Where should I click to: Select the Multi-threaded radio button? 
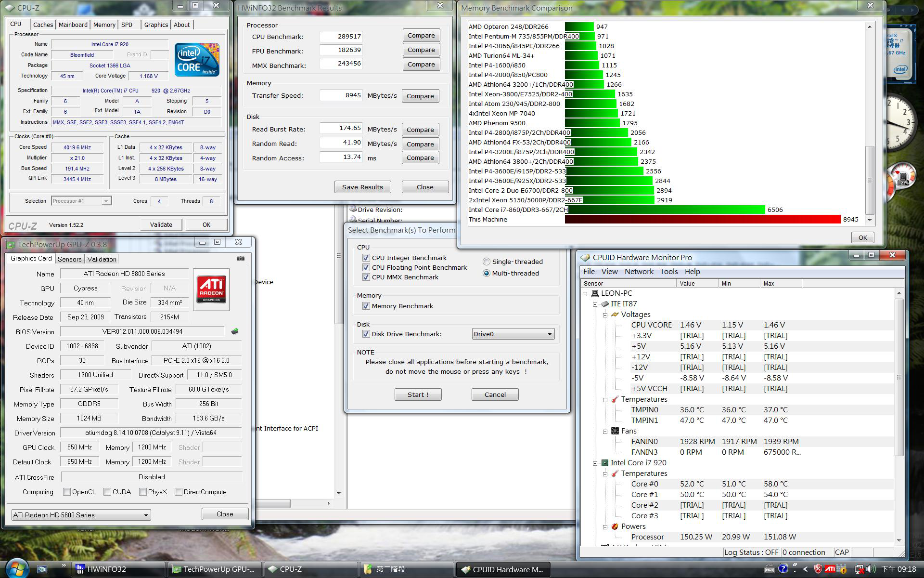pos(487,273)
